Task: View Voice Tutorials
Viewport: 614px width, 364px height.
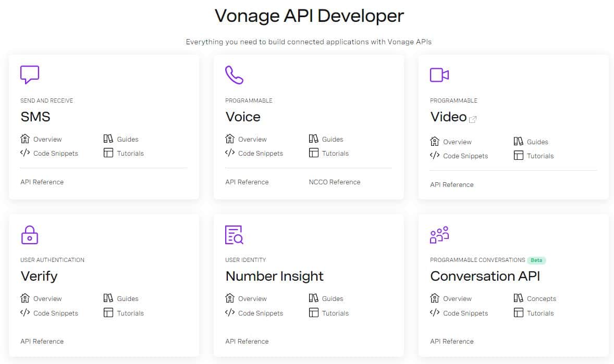Action: [x=335, y=154]
